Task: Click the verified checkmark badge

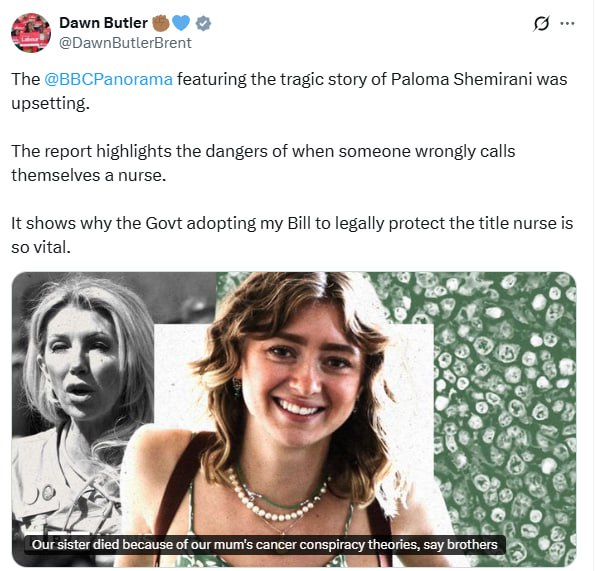Action: (x=203, y=24)
